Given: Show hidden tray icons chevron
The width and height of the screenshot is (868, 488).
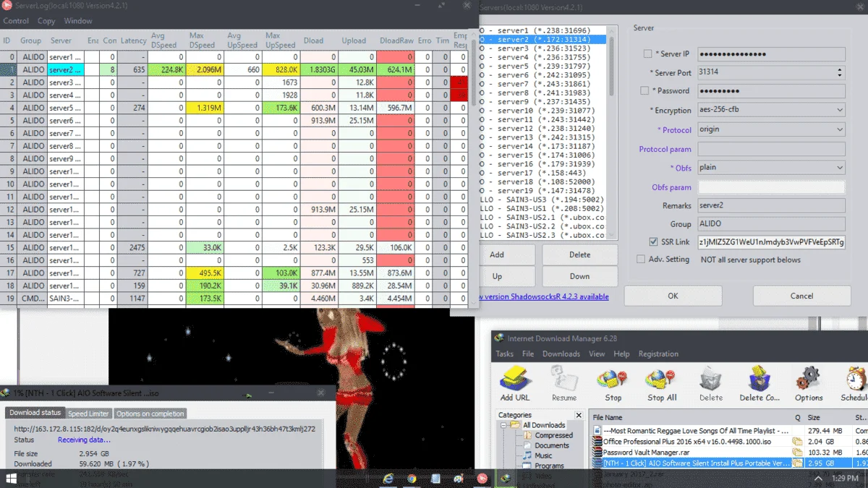Looking at the screenshot, I should [818, 478].
